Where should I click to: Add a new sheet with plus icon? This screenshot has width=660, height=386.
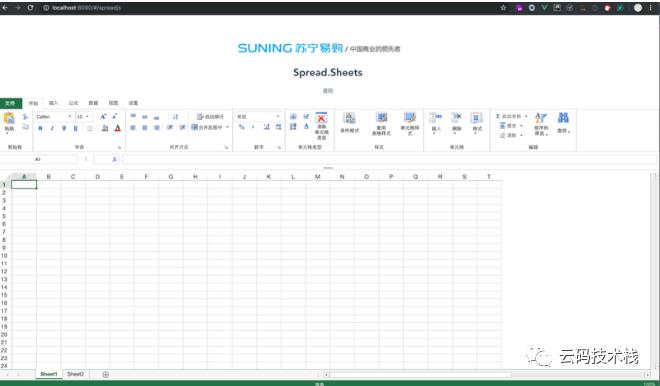tap(106, 374)
